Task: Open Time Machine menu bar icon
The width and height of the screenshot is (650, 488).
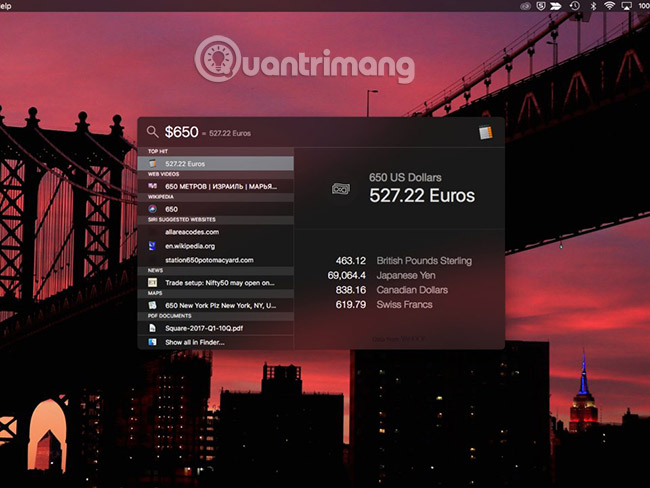Action: (x=575, y=5)
